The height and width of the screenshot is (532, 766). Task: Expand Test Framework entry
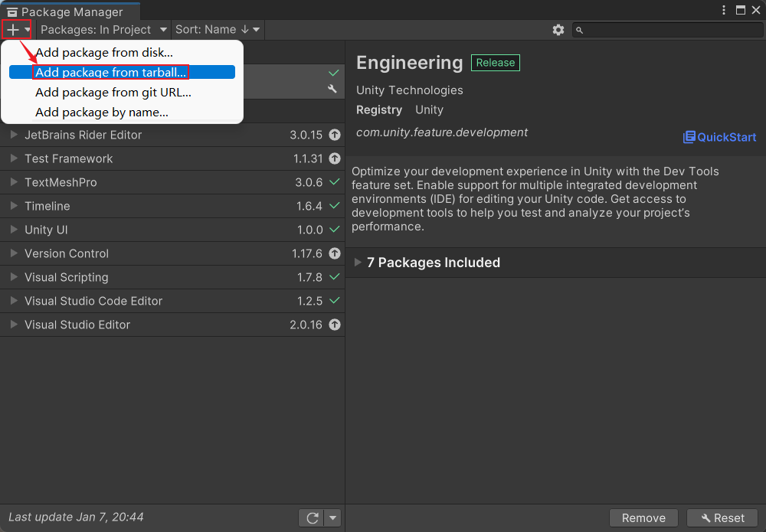coord(14,158)
